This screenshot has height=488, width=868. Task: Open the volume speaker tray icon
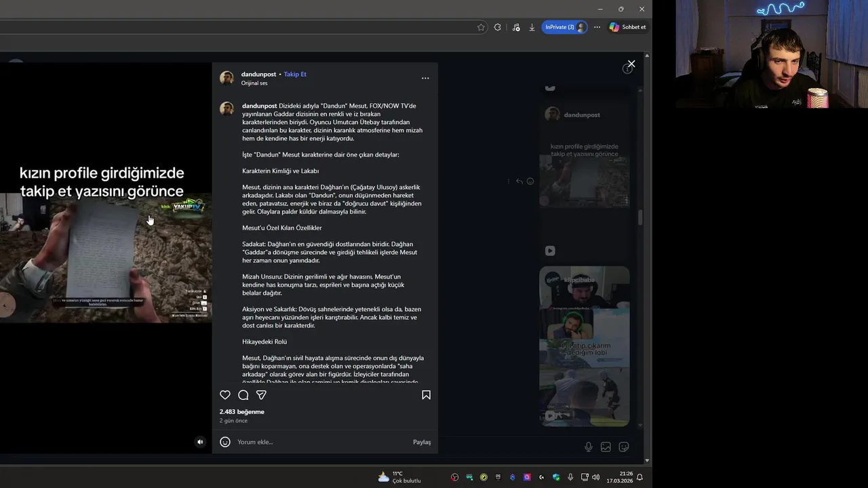click(595, 477)
